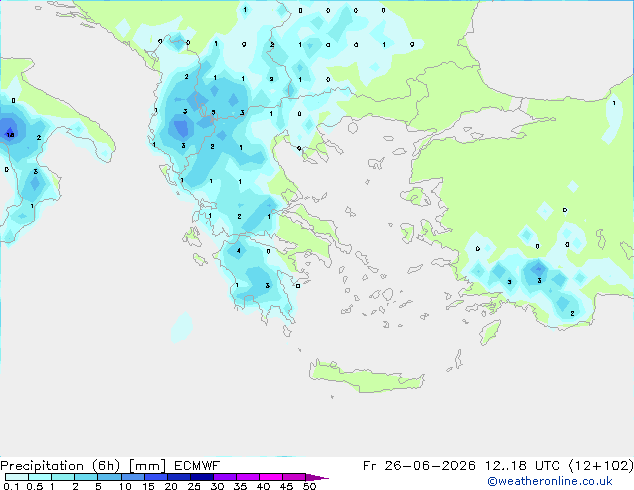Click the 'Precipitation (6h)' title text
634x490 pixels.
coord(60,466)
